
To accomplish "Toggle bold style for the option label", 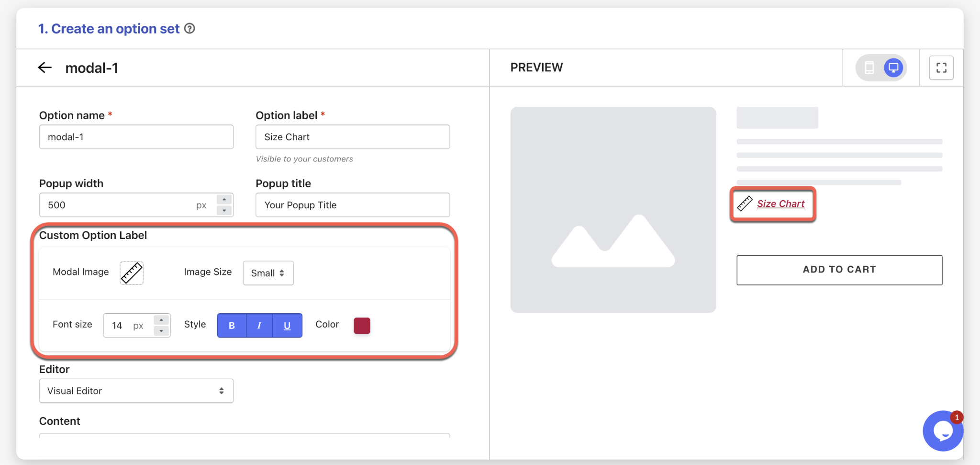I will (x=231, y=325).
